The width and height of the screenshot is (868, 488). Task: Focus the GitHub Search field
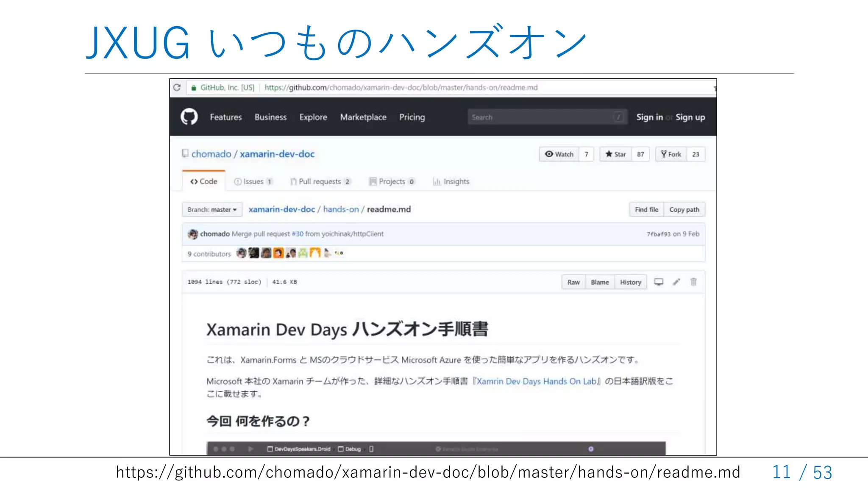tap(547, 117)
